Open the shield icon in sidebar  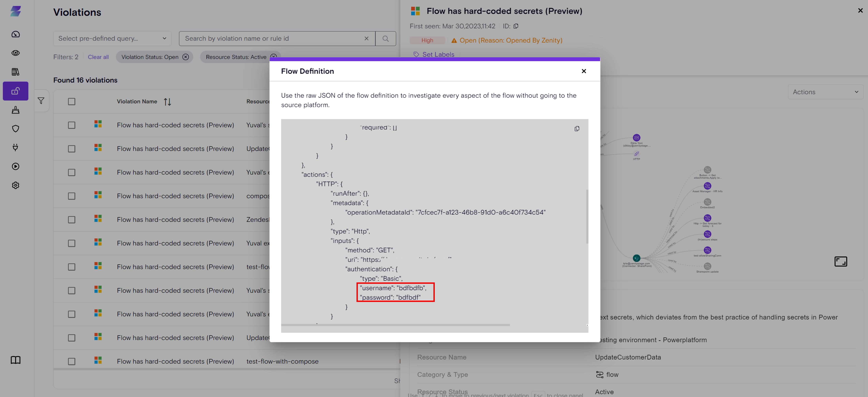16,129
